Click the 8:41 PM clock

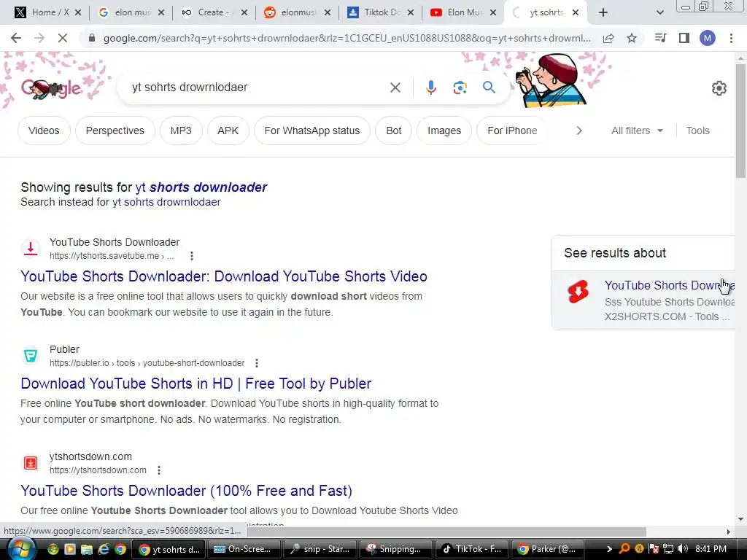(x=711, y=549)
